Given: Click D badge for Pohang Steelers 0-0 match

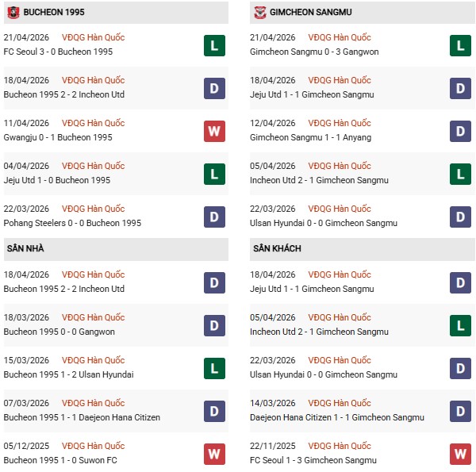Looking at the screenshot, I should point(214,217).
